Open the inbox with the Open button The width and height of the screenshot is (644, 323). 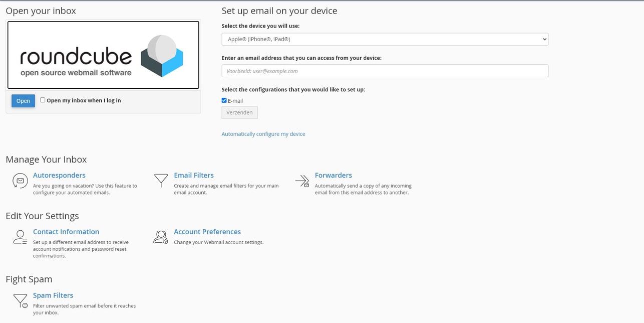(x=23, y=101)
